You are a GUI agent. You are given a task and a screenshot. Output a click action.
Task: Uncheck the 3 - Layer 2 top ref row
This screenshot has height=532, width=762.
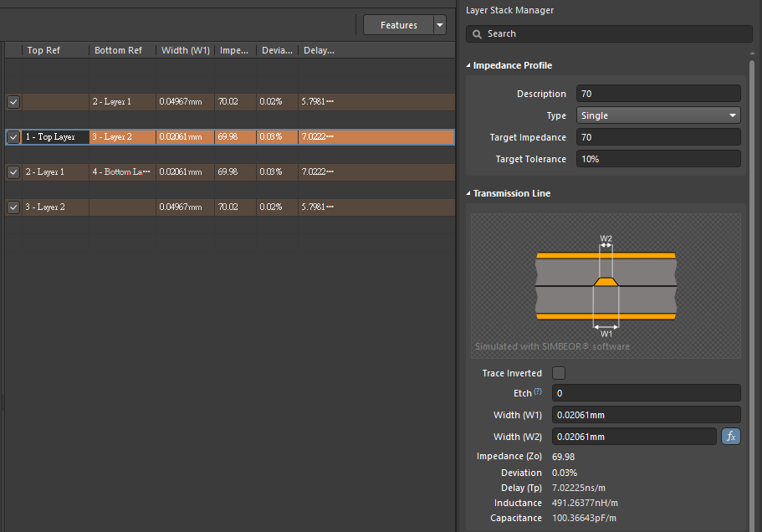point(13,207)
